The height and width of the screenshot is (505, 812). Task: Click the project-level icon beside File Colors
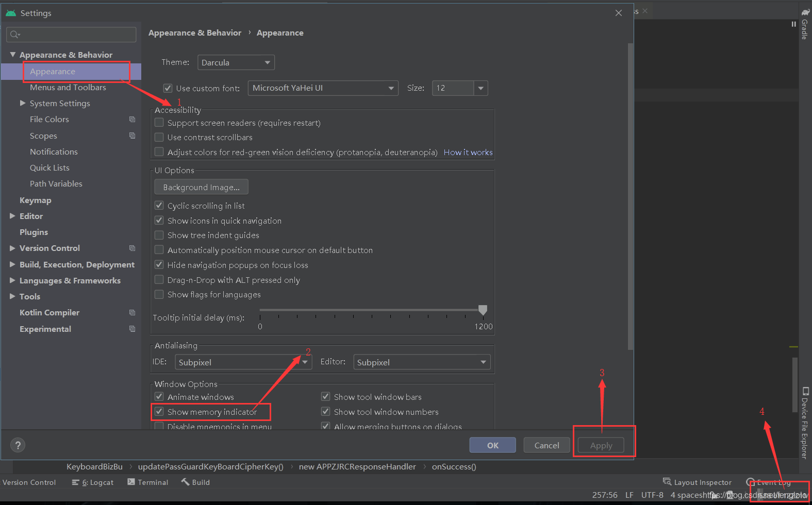pos(132,119)
